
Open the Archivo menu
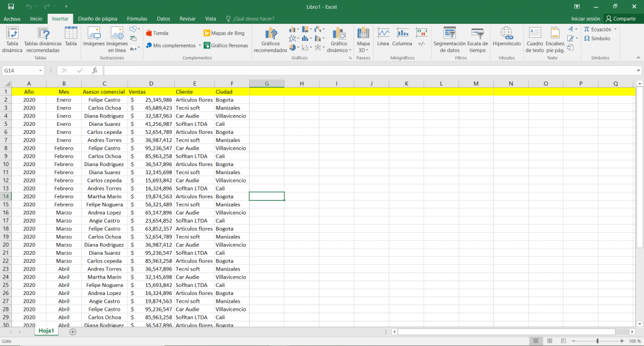tap(12, 19)
